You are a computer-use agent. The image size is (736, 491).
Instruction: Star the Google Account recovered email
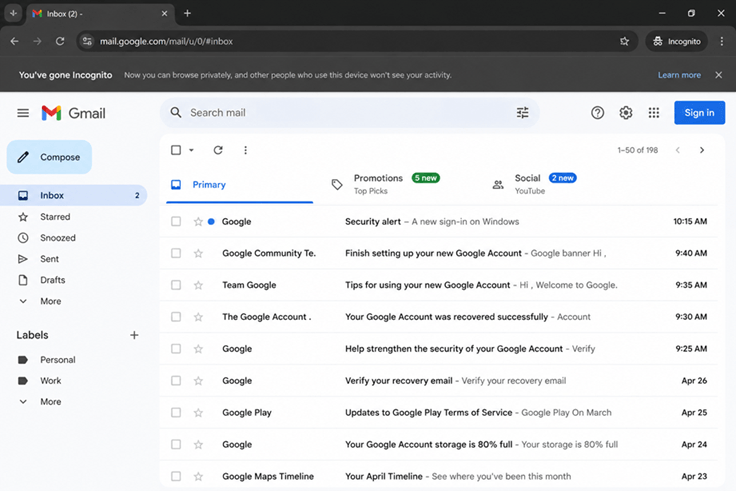pyautogui.click(x=198, y=317)
